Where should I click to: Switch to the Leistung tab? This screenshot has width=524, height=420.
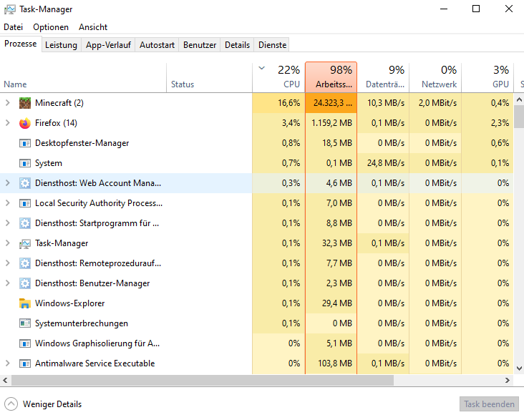point(61,44)
